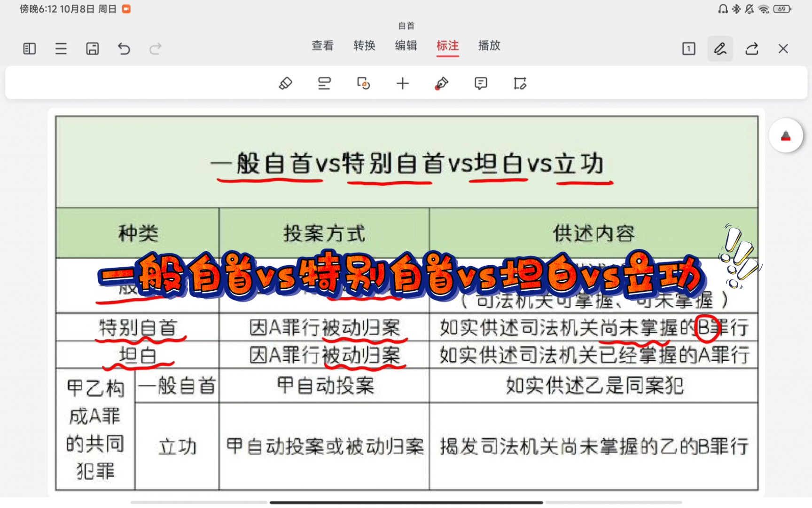Select the 标注 tab
The width and height of the screenshot is (812, 508).
(448, 46)
